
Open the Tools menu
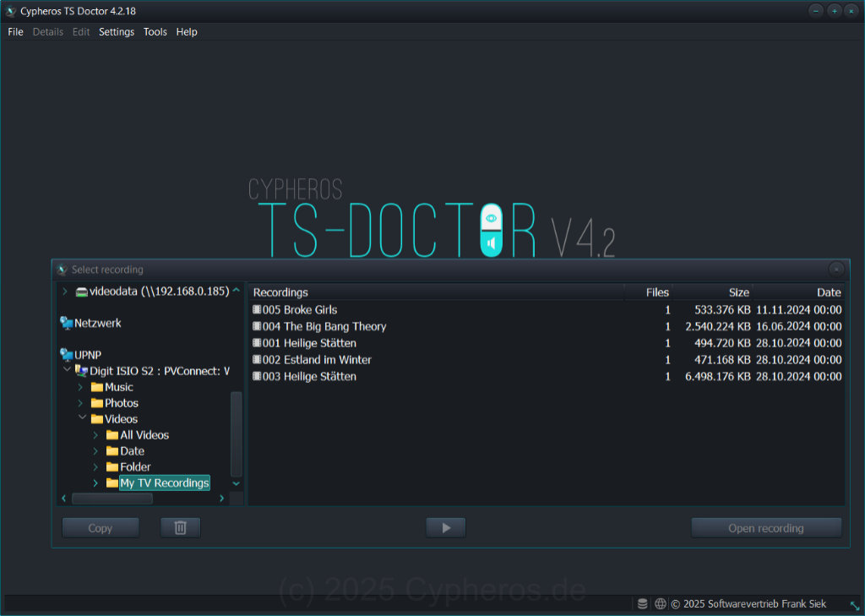(x=155, y=31)
